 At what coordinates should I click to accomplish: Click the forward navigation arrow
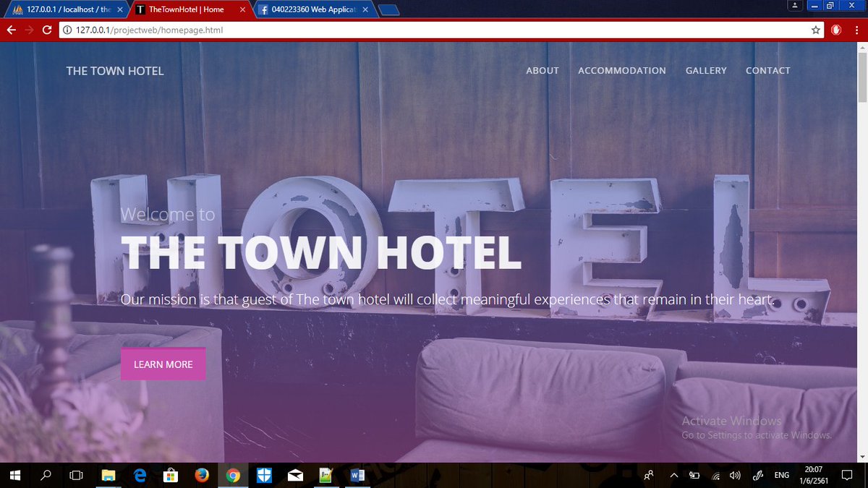pyautogui.click(x=29, y=30)
